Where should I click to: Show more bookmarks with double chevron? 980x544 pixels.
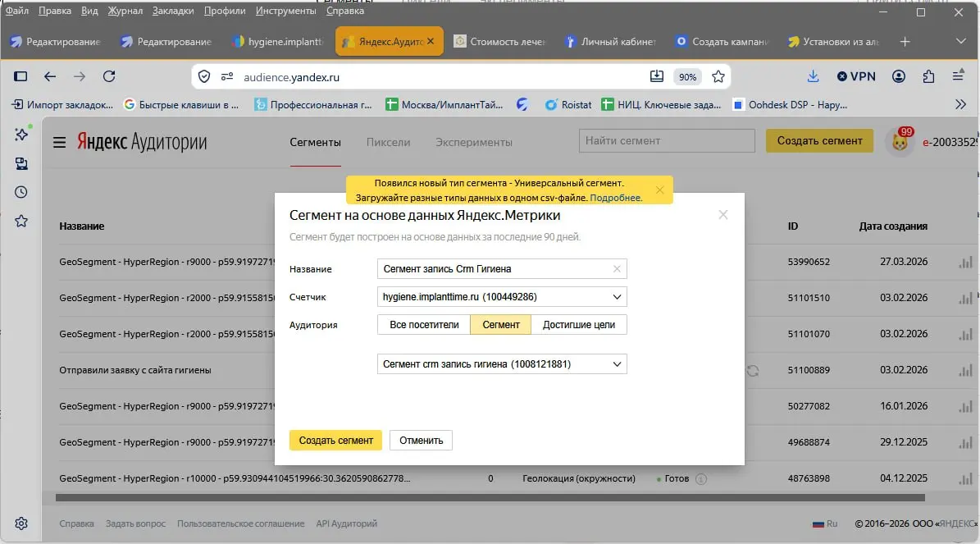tap(960, 104)
